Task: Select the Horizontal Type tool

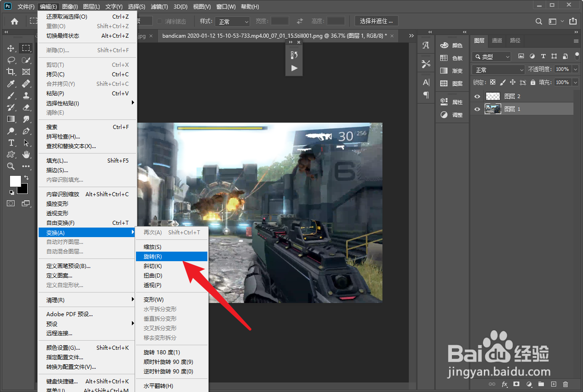Action: (11, 143)
